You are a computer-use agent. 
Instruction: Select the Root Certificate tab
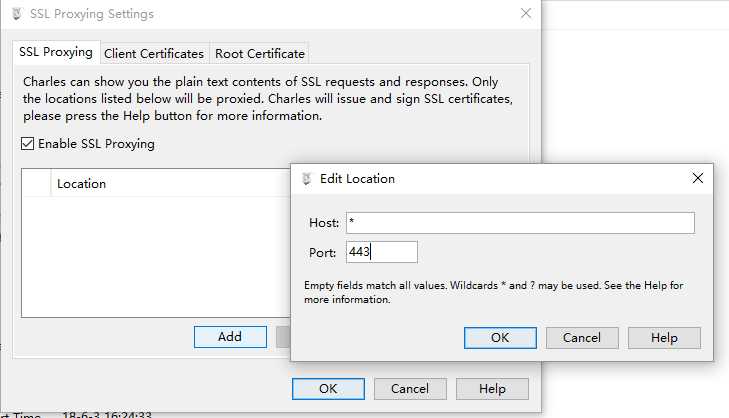[x=260, y=53]
